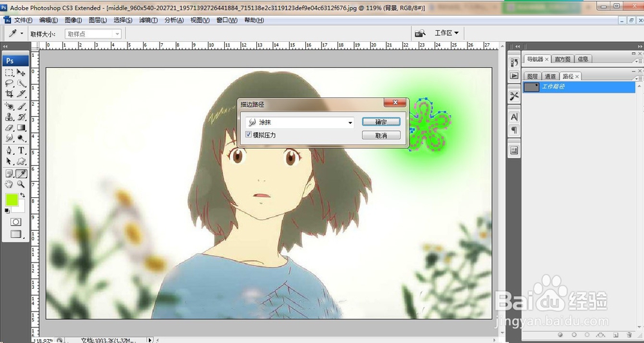Select the Smudge tool in toolbox

(9, 139)
